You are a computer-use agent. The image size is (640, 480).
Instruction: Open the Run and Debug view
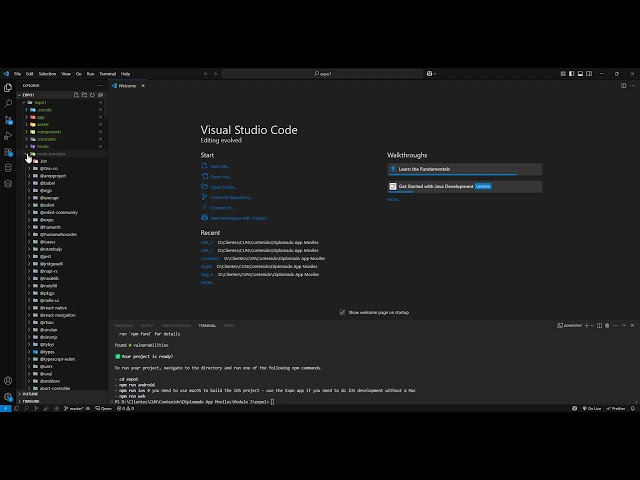[x=8, y=136]
